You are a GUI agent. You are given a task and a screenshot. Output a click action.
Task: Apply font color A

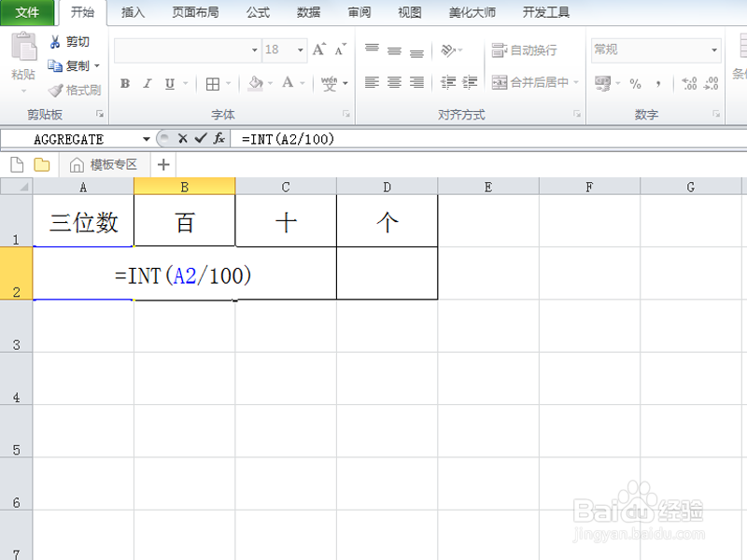288,83
